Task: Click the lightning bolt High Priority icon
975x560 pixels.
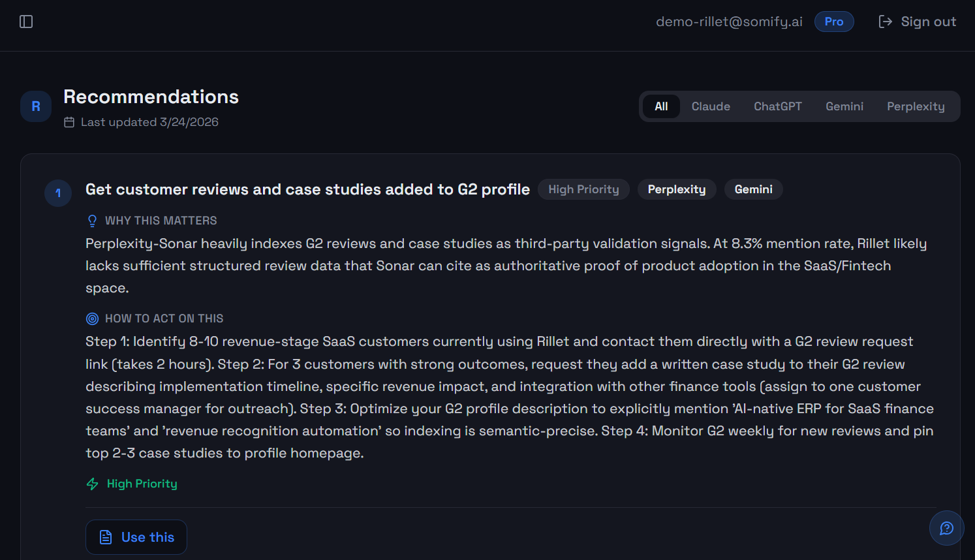Action: 93,484
